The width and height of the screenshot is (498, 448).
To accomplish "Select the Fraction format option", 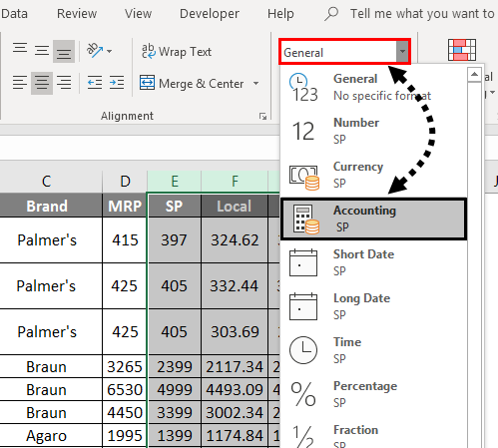I will point(373,433).
